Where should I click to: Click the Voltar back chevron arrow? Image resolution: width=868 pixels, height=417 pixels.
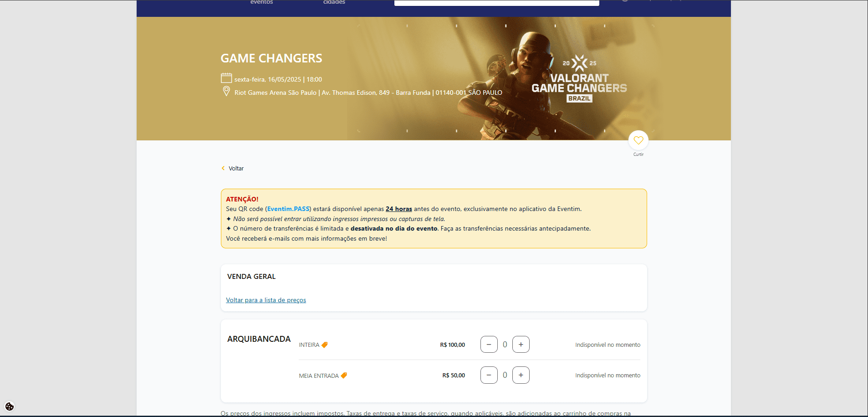tap(223, 168)
